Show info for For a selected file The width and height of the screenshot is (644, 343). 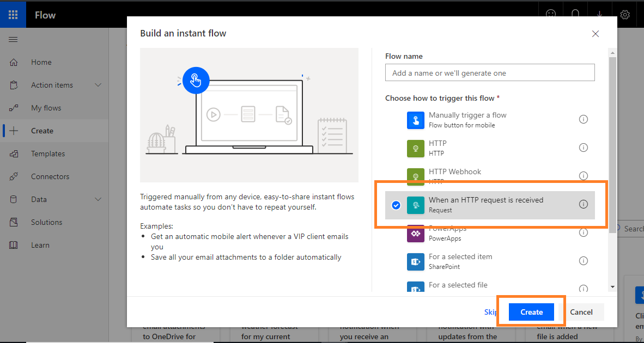coord(583,289)
